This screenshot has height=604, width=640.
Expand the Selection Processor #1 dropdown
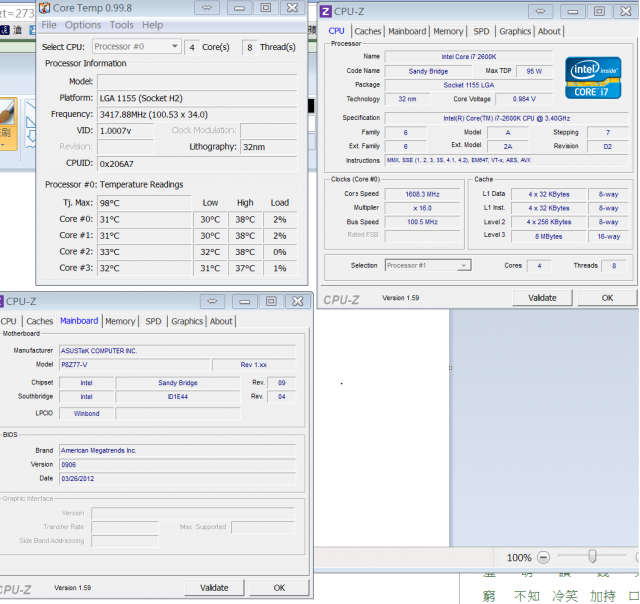[428, 265]
